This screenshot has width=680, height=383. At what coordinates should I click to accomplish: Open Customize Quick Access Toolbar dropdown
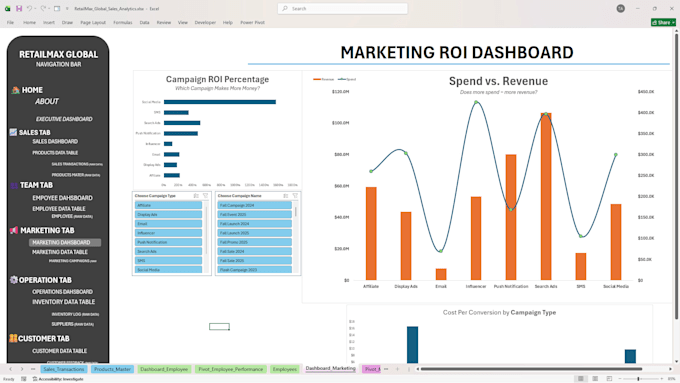pos(67,9)
